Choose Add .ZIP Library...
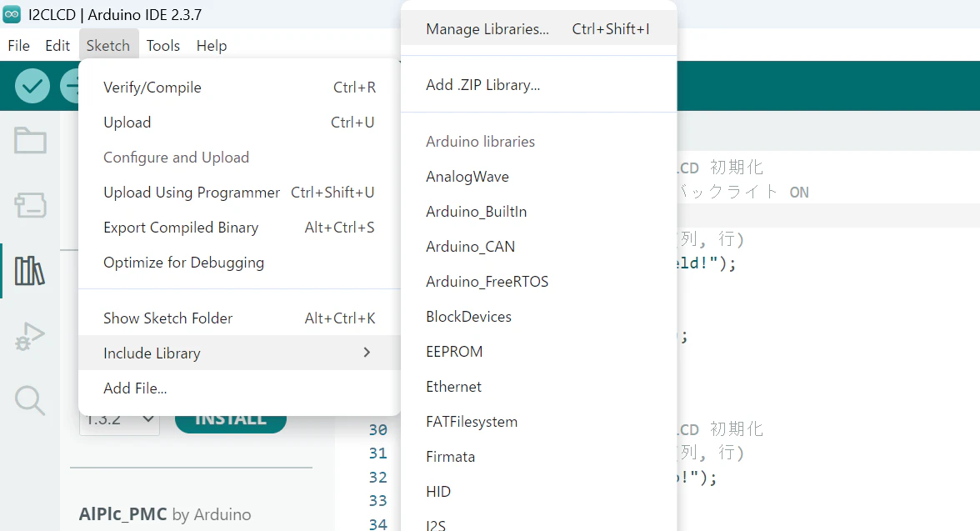This screenshot has height=531, width=980. [538, 85]
